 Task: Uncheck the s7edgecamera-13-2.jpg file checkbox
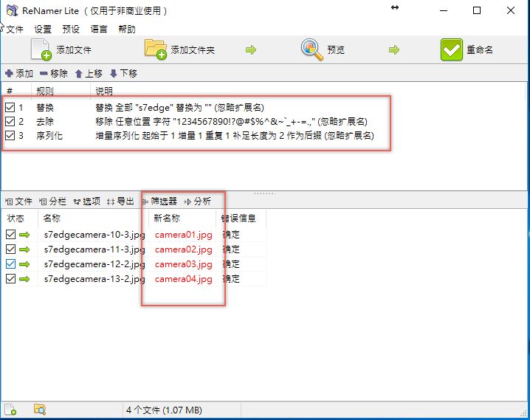(x=11, y=279)
